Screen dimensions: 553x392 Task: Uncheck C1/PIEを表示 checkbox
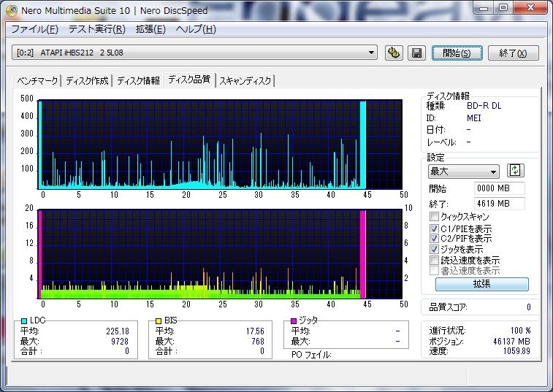click(434, 228)
